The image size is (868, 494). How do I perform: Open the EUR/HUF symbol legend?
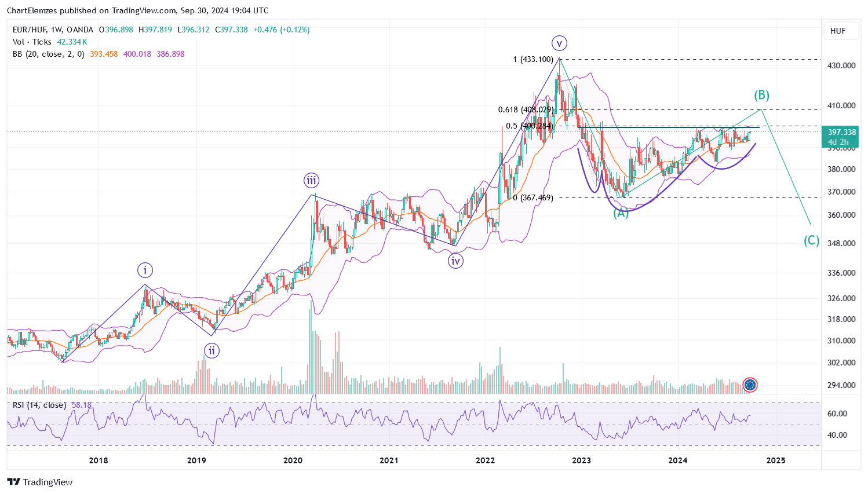[x=53, y=30]
